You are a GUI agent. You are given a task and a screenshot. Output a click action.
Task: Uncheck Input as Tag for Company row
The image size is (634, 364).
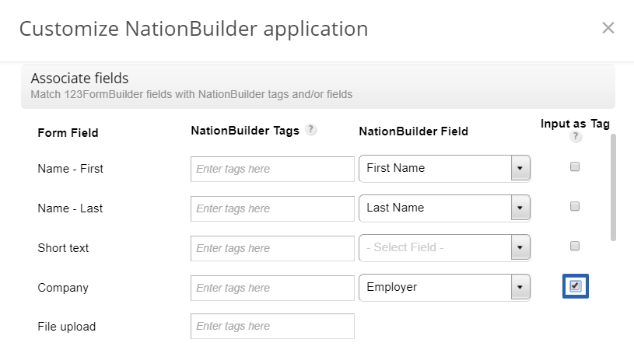coord(575,286)
